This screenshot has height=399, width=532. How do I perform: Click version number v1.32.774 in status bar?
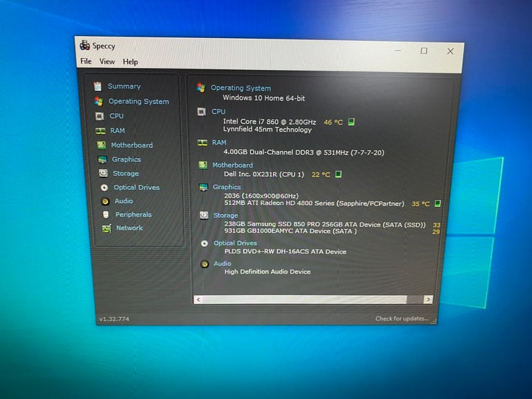(x=114, y=319)
